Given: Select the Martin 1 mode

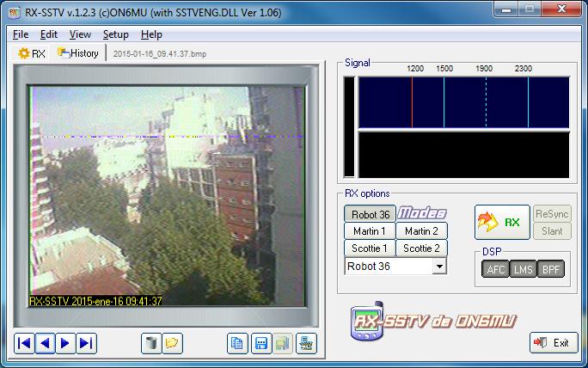Looking at the screenshot, I should tap(370, 231).
